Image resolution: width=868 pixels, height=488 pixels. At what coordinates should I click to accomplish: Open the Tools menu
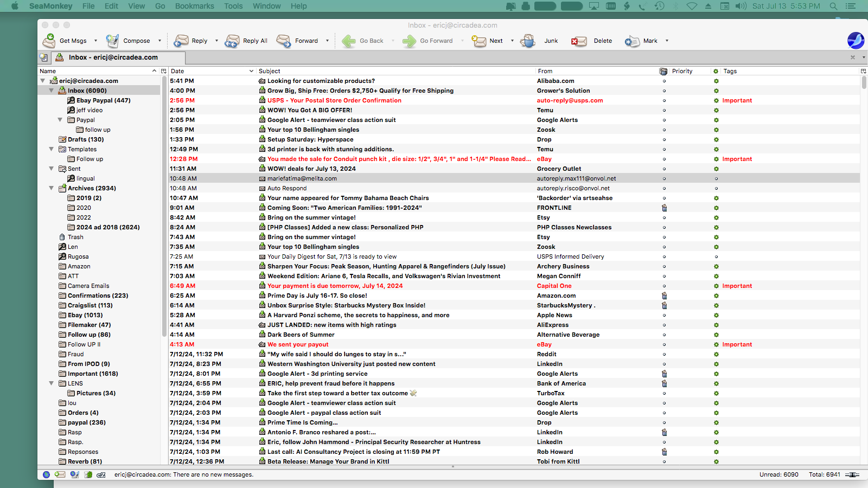click(x=233, y=6)
